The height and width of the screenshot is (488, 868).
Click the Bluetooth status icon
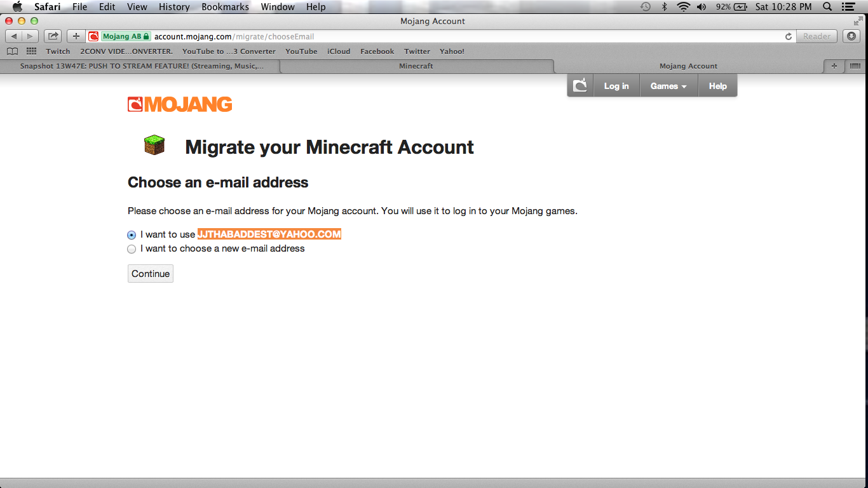pyautogui.click(x=665, y=6)
